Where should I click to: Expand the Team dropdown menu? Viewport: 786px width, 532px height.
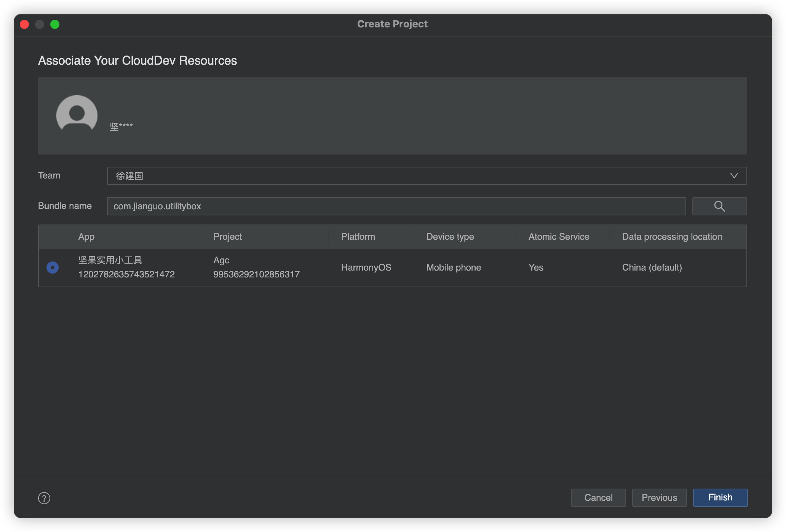(x=734, y=175)
